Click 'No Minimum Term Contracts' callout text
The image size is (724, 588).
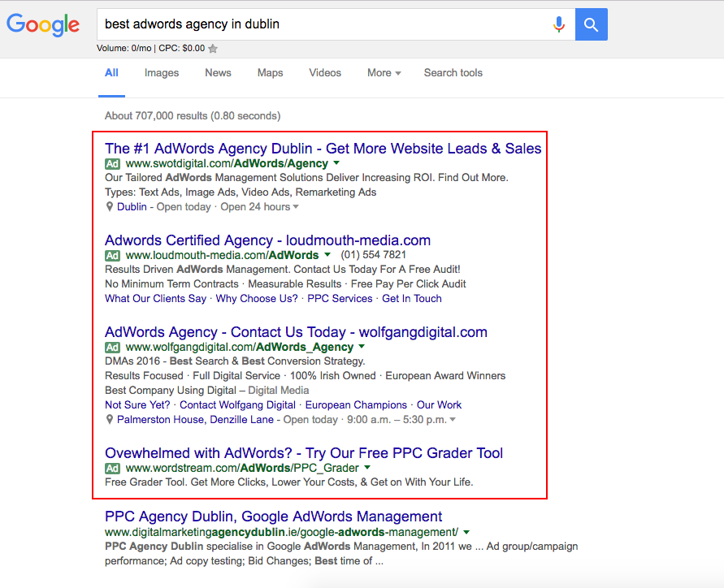[171, 284]
